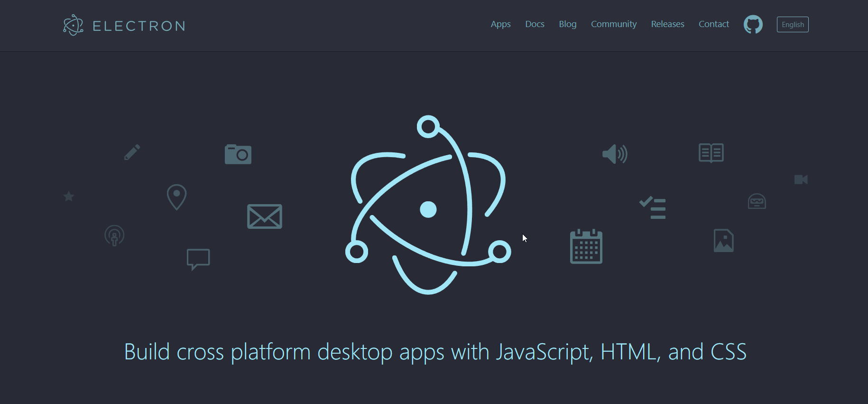Click the ELECTRON wordmark text
The height and width of the screenshot is (404, 868).
(x=139, y=26)
